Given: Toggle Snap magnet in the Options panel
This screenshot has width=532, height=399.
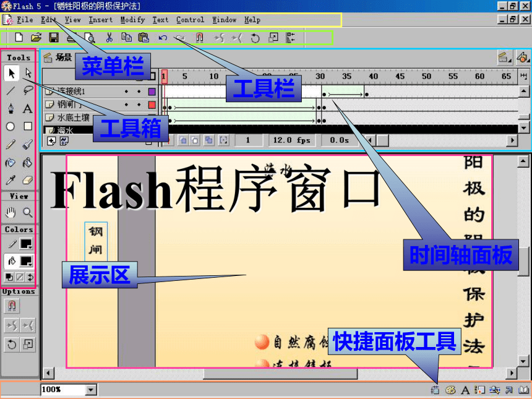Looking at the screenshot, I should click(12, 306).
